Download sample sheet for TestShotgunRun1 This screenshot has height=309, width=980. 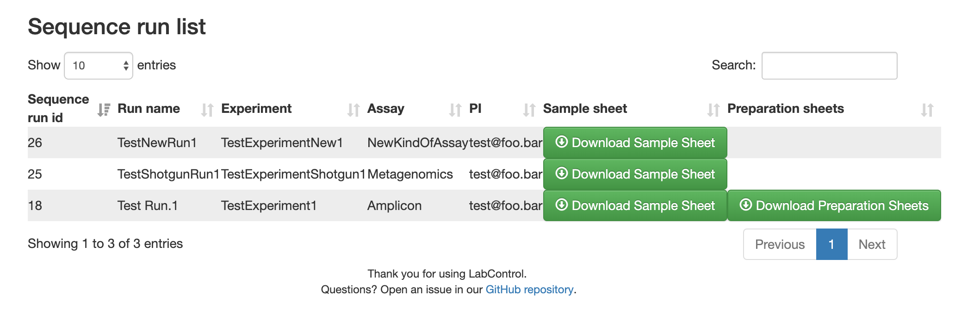635,174
